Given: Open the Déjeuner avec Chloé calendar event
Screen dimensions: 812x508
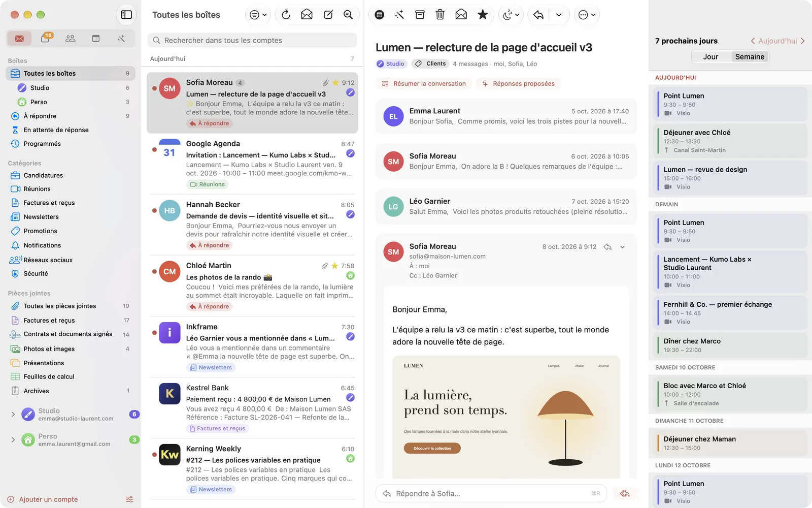Looking at the screenshot, I should [x=730, y=141].
